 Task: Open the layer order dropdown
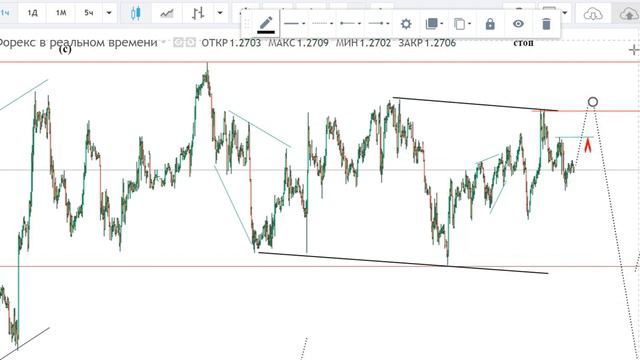434,24
